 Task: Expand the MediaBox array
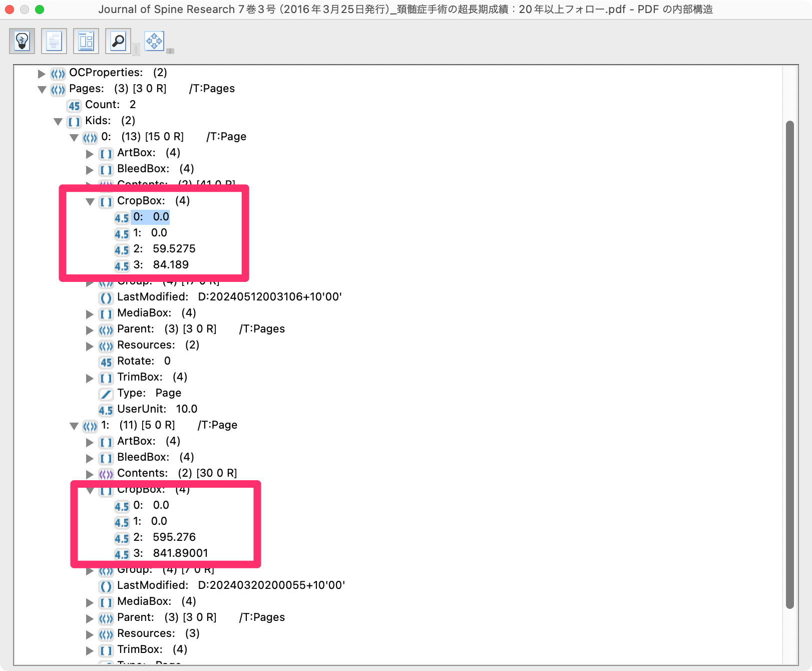click(x=89, y=314)
